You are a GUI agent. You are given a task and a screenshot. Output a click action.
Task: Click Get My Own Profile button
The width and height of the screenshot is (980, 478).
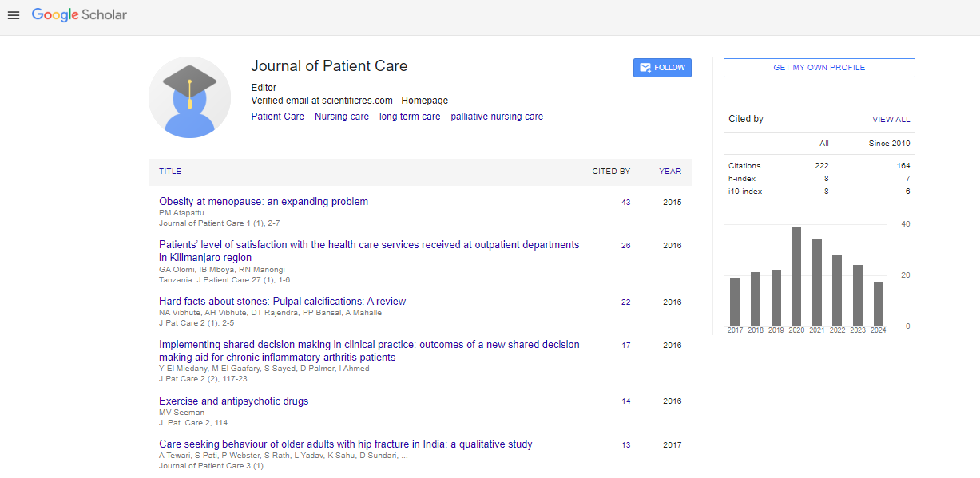pos(819,68)
